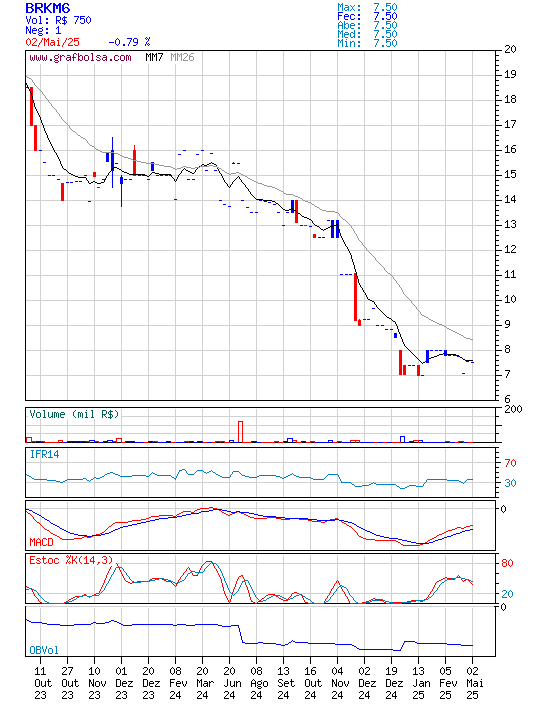The height and width of the screenshot is (720, 545).
Task: Click the 02 Mai 25 date marker
Action: 472,683
